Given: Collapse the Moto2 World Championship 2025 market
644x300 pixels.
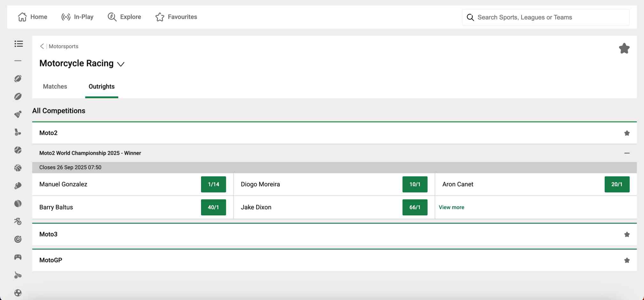Looking at the screenshot, I should click(627, 153).
